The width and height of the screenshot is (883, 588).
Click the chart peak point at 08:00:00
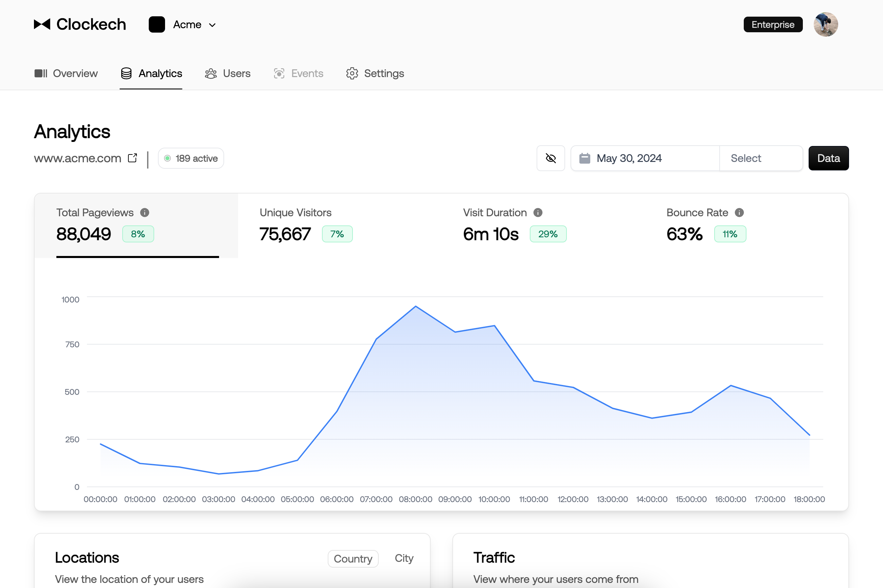click(x=415, y=307)
